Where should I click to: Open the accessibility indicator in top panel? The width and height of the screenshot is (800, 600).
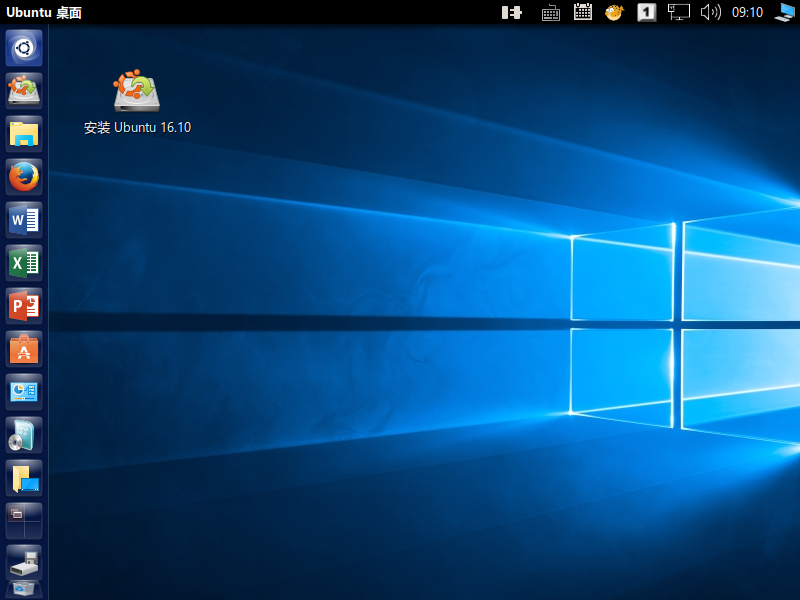point(512,12)
